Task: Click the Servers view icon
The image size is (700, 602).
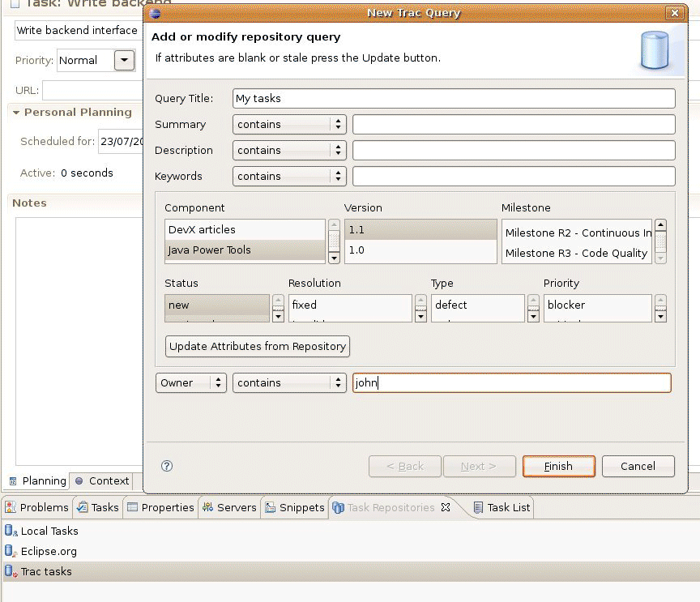Action: pyautogui.click(x=207, y=507)
